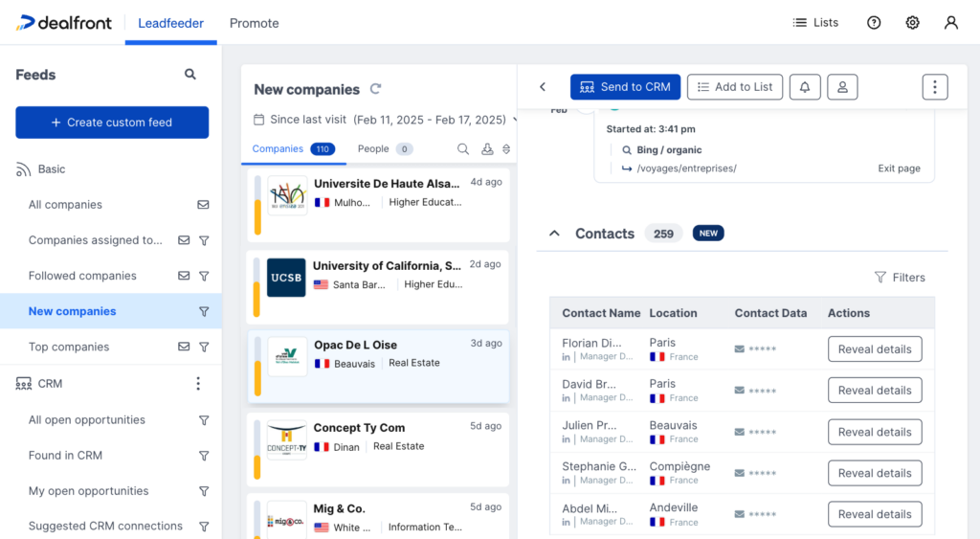Select the Opac De L Oise card
The image size is (980, 539).
pos(378,367)
